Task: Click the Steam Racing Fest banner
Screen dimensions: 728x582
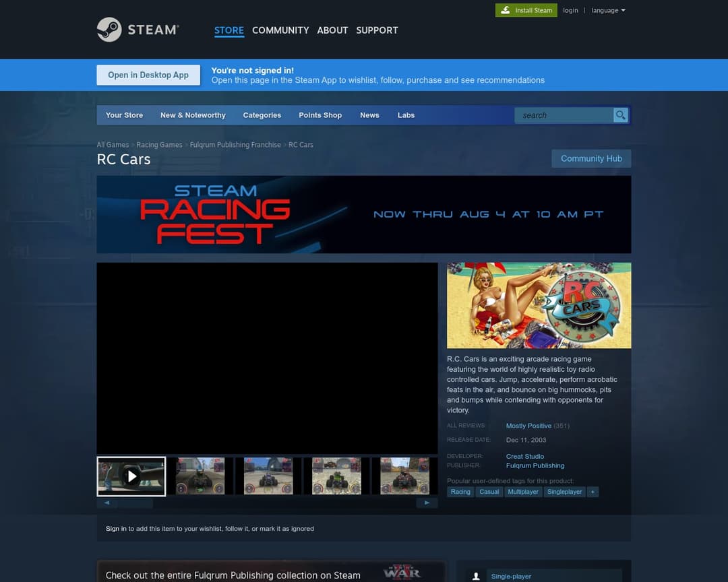Action: 363,214
